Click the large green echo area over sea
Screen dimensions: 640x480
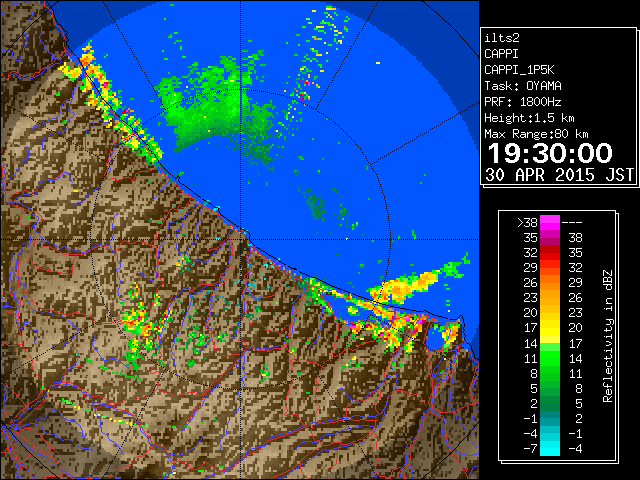(x=216, y=112)
